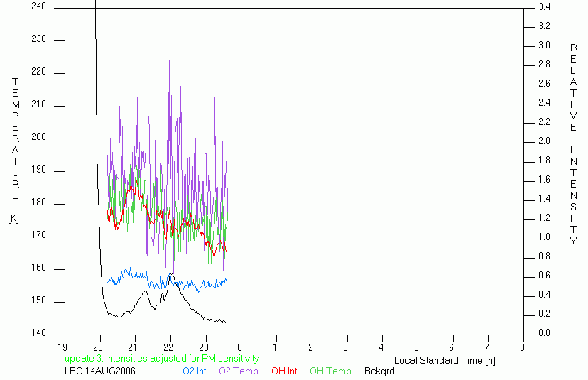Click the 2.6 relative intensity label
The image size is (588, 380).
pyautogui.click(x=544, y=83)
